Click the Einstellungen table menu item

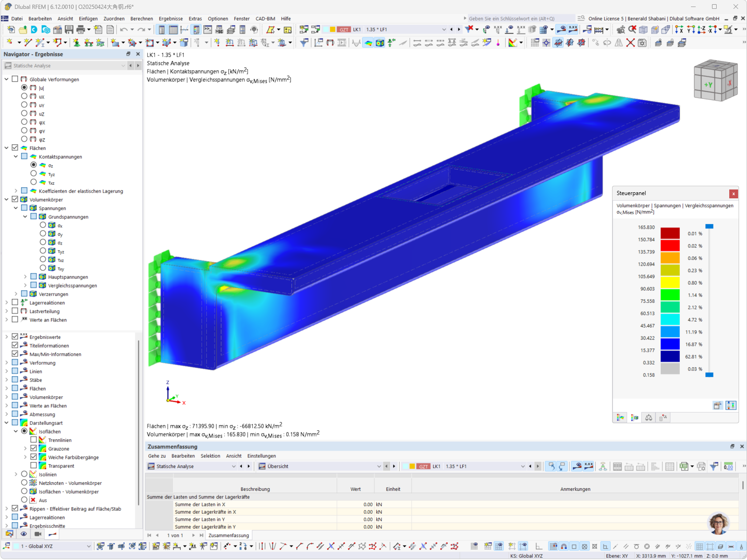261,456
